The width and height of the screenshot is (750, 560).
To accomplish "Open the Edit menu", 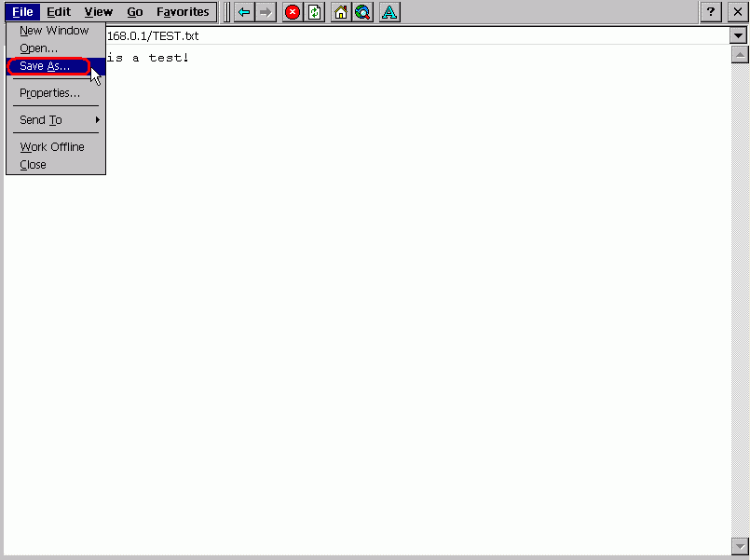I will click(x=59, y=12).
